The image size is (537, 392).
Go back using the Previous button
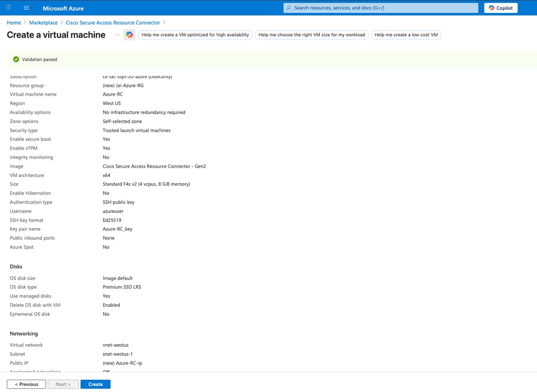tap(26, 384)
